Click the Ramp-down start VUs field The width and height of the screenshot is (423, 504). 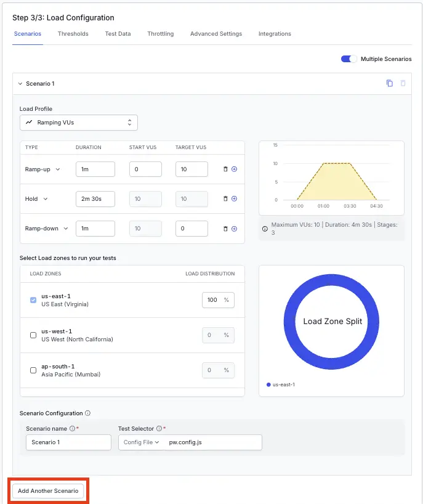(x=145, y=229)
